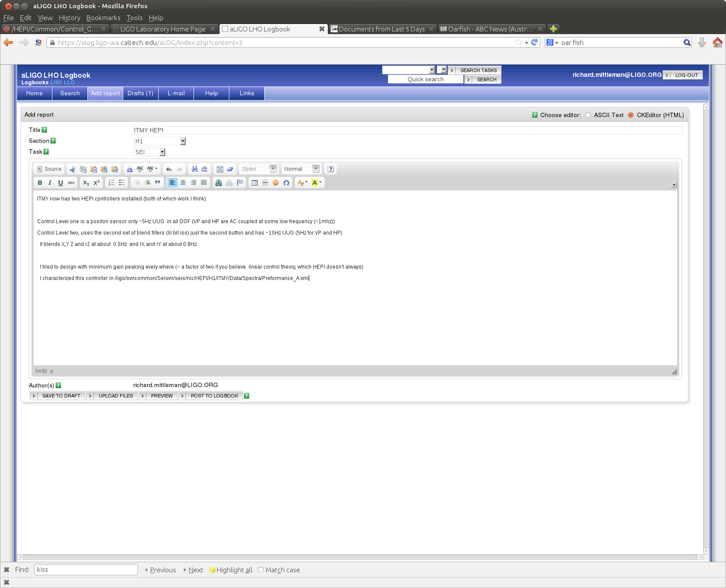Apply Superscript formatting
This screenshot has width=726, height=588.
[97, 183]
